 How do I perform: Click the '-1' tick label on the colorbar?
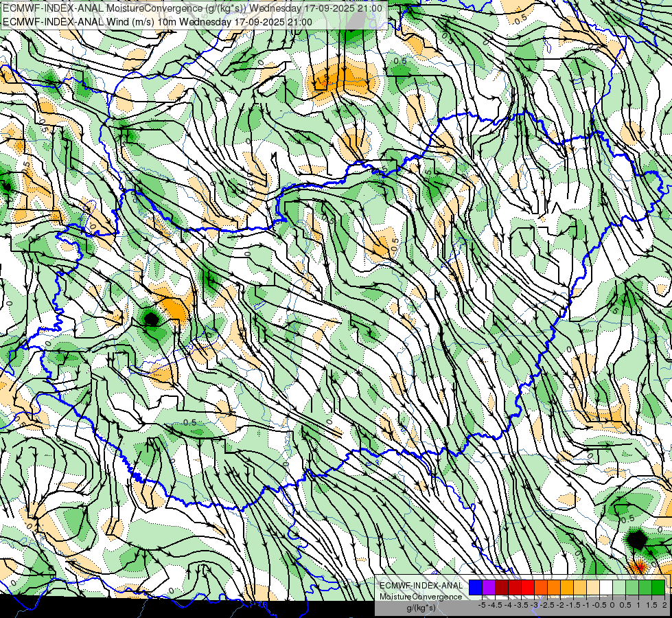tap(586, 605)
